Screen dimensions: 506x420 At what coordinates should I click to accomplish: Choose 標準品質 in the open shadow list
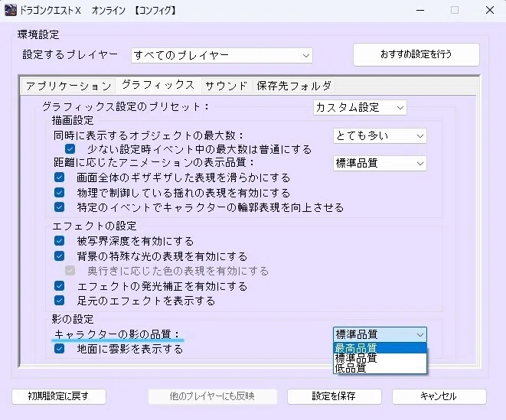pyautogui.click(x=380, y=358)
